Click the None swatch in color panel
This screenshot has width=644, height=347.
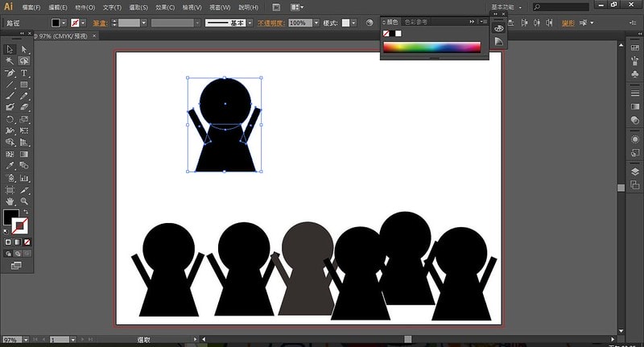(x=387, y=34)
